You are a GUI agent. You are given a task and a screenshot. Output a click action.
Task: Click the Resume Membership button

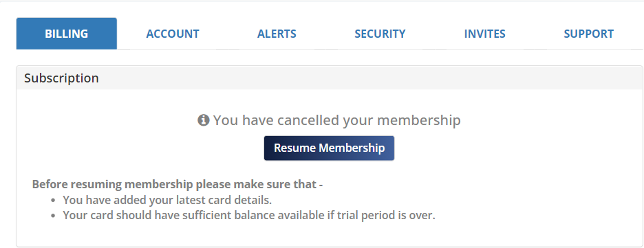click(x=329, y=148)
